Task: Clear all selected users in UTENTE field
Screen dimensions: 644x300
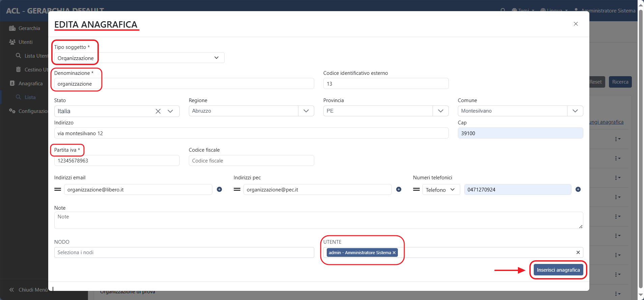Action: pyautogui.click(x=578, y=252)
